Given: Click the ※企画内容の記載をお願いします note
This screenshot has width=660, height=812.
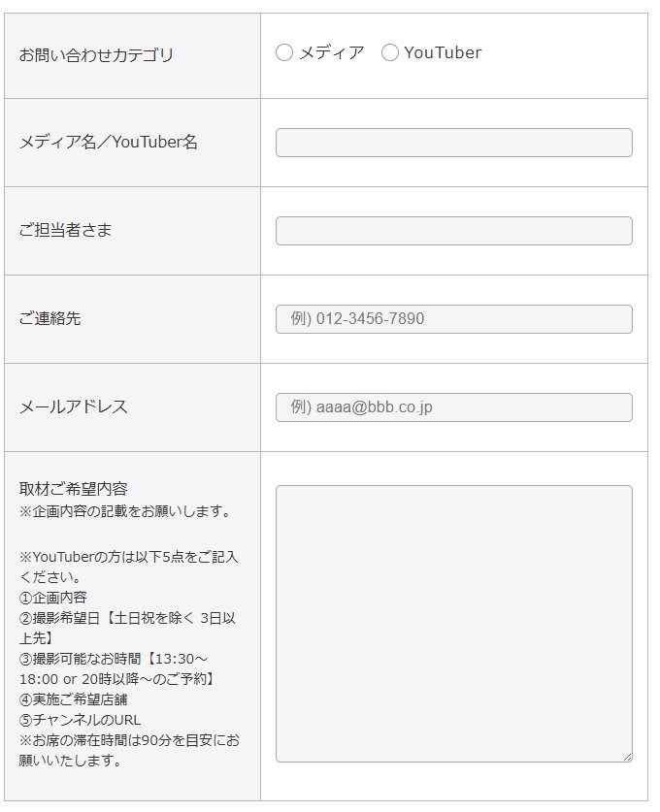Looking at the screenshot, I should [125, 511].
